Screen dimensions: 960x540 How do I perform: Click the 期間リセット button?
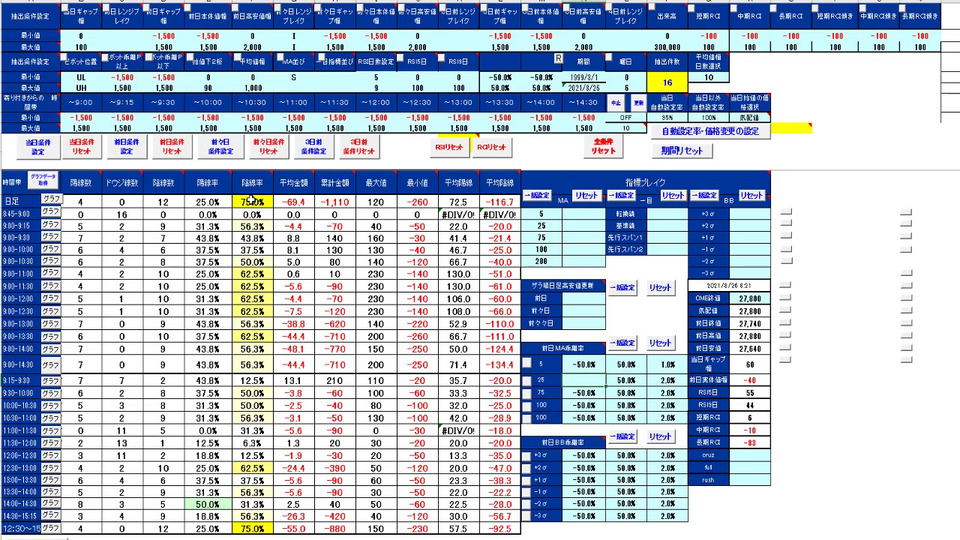pyautogui.click(x=681, y=151)
